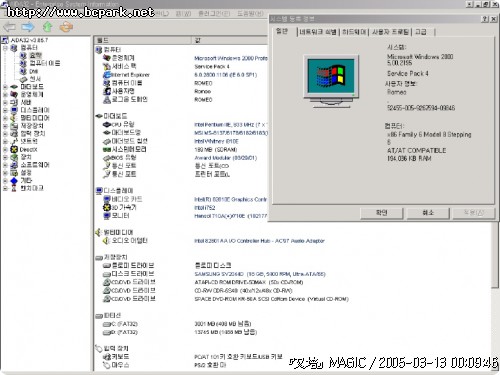Select the CD-RW CDR-6S48 value row
The width and height of the screenshot is (500, 375).
pyautogui.click(x=243, y=291)
